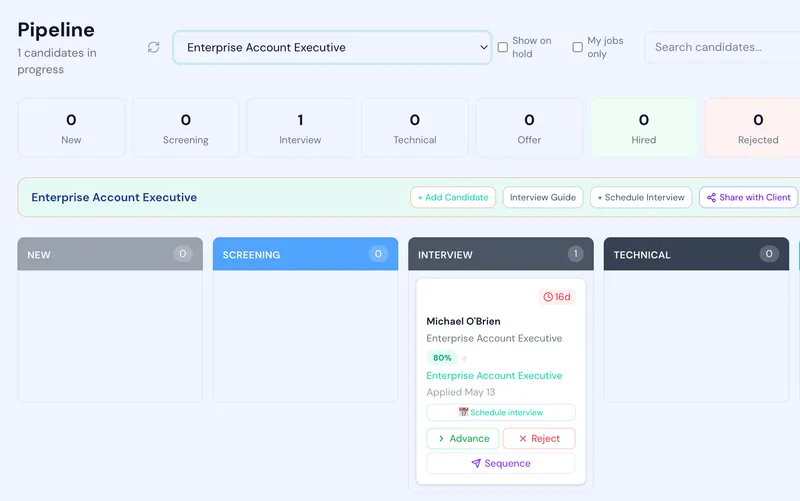The image size is (800, 501).
Task: Open the Interview Guide
Action: (x=543, y=197)
